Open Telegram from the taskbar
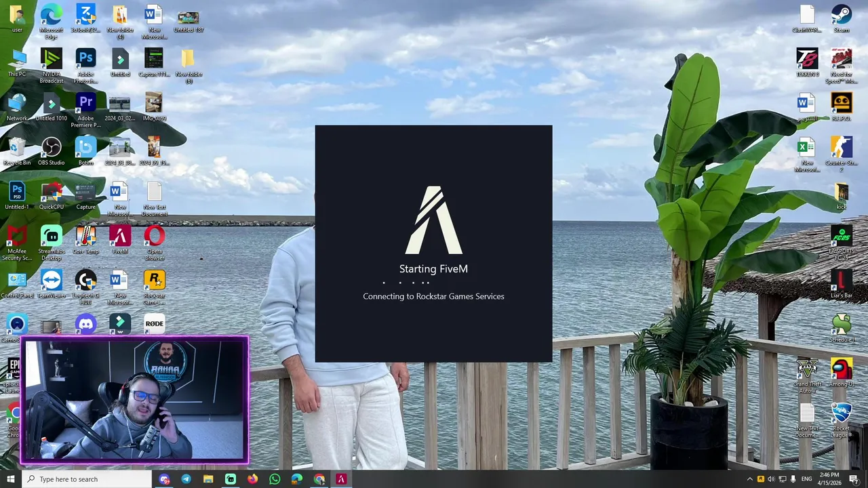This screenshot has height=488, width=868. 186,479
